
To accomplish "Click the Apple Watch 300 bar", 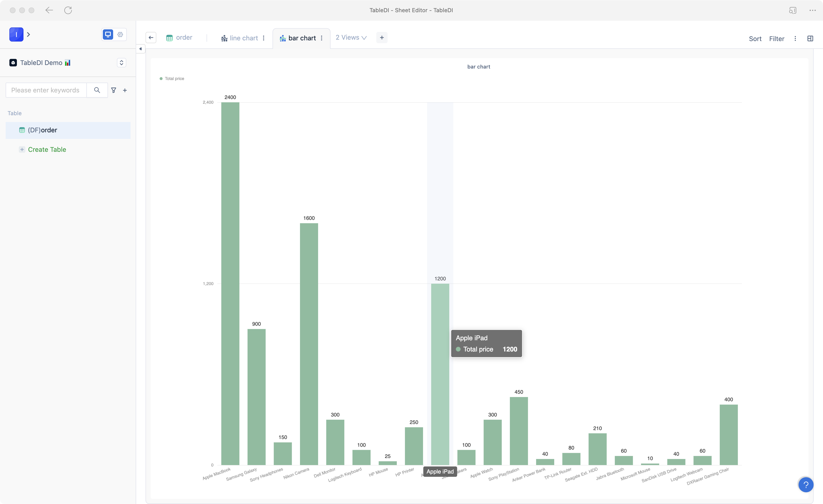I will pyautogui.click(x=493, y=442).
